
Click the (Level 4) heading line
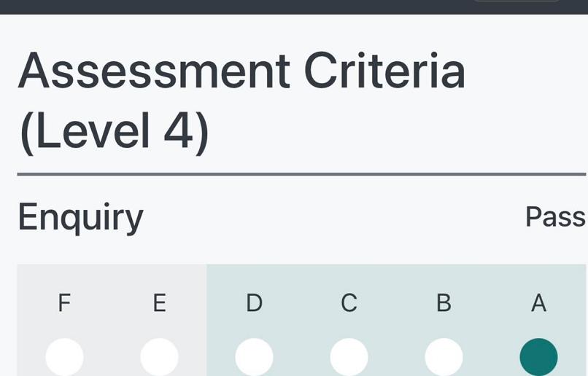tap(114, 132)
